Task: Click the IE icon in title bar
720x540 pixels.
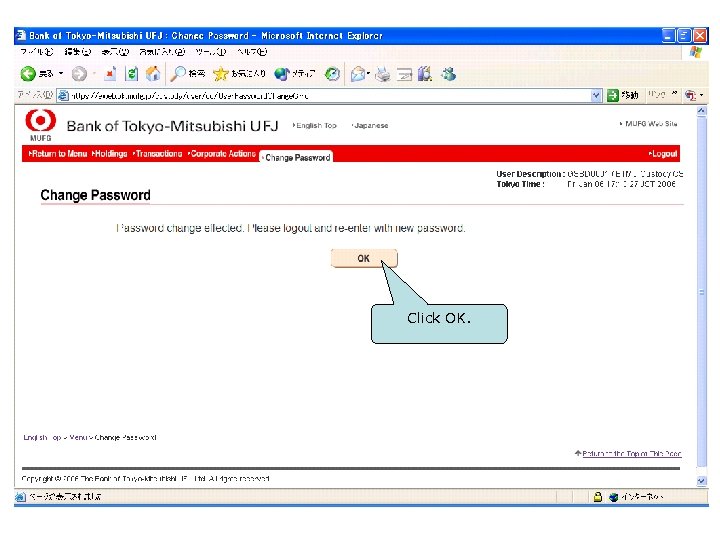Action: (x=21, y=35)
